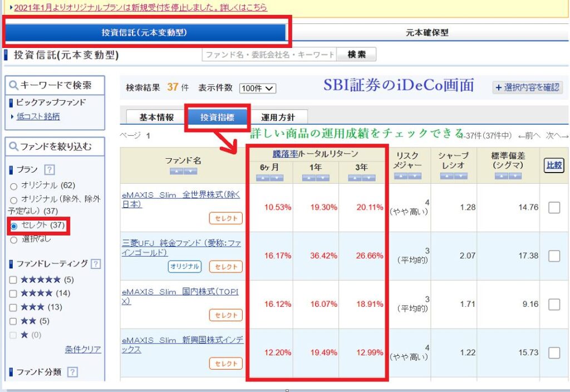Select the オリジナル (62) plan radio button

point(14,186)
